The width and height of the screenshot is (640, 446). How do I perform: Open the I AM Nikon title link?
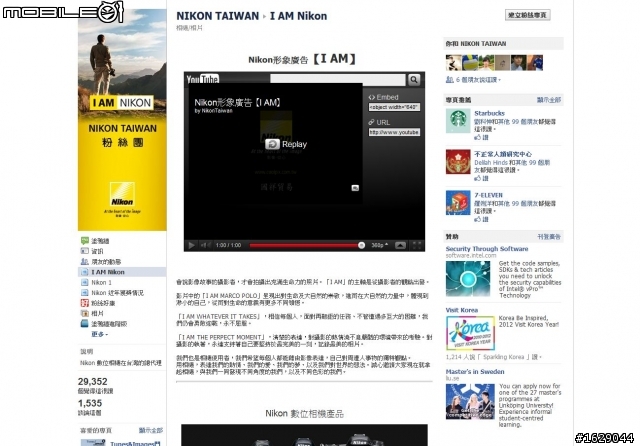point(298,16)
